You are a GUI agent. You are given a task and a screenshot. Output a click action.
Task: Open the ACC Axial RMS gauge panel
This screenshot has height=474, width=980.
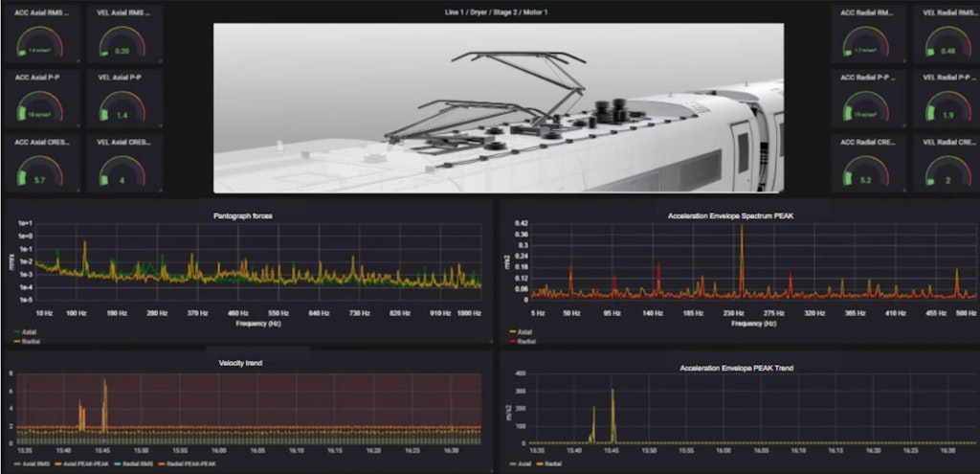pyautogui.click(x=40, y=34)
